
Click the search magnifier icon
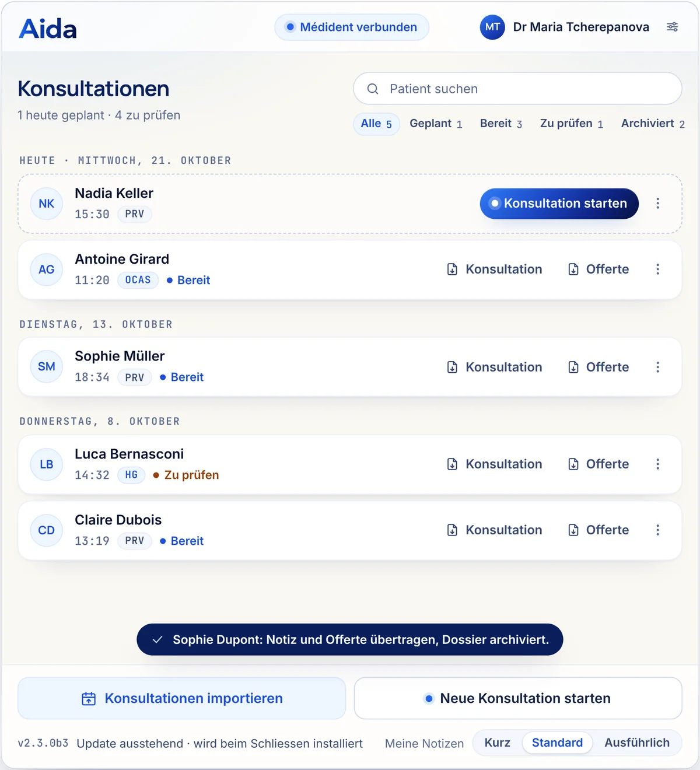pyautogui.click(x=373, y=89)
